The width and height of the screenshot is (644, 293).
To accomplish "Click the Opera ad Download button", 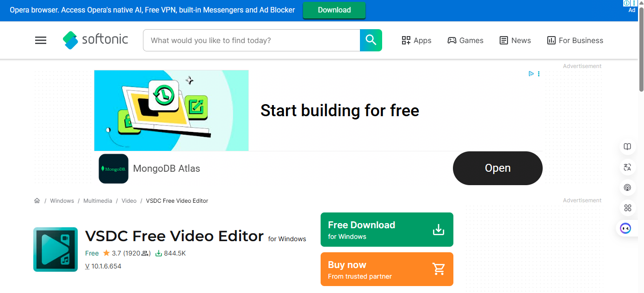I will point(334,10).
